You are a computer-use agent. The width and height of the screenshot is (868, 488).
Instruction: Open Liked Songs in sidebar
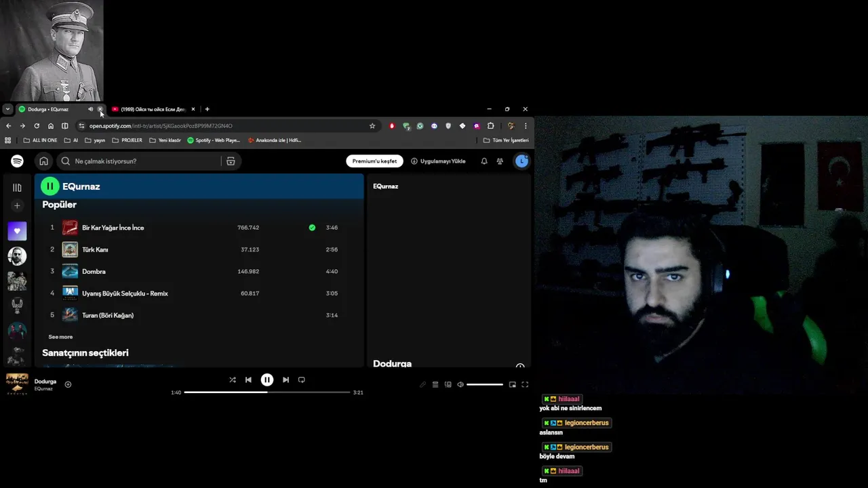point(17,231)
